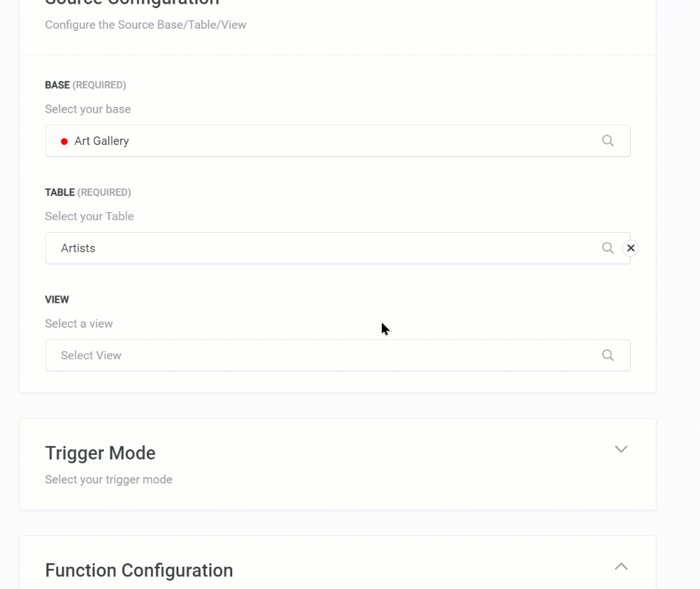Image resolution: width=700 pixels, height=589 pixels.
Task: Click 'Configure the Source Base/Table/View' description
Action: [145, 24]
